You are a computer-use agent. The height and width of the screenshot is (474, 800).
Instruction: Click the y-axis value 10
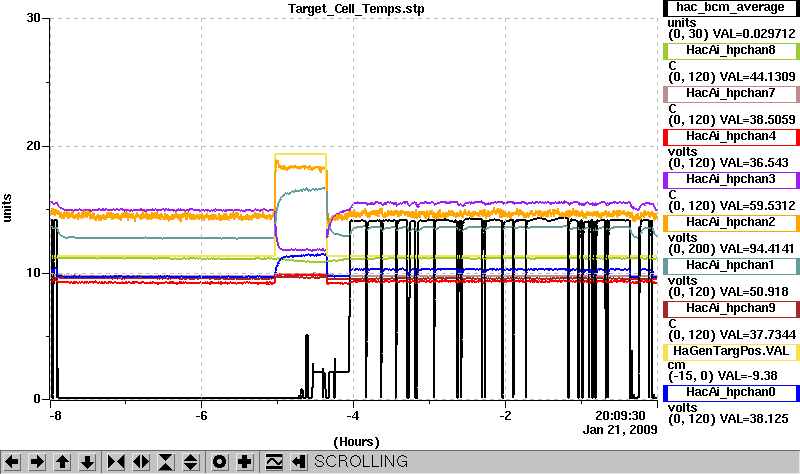34,272
